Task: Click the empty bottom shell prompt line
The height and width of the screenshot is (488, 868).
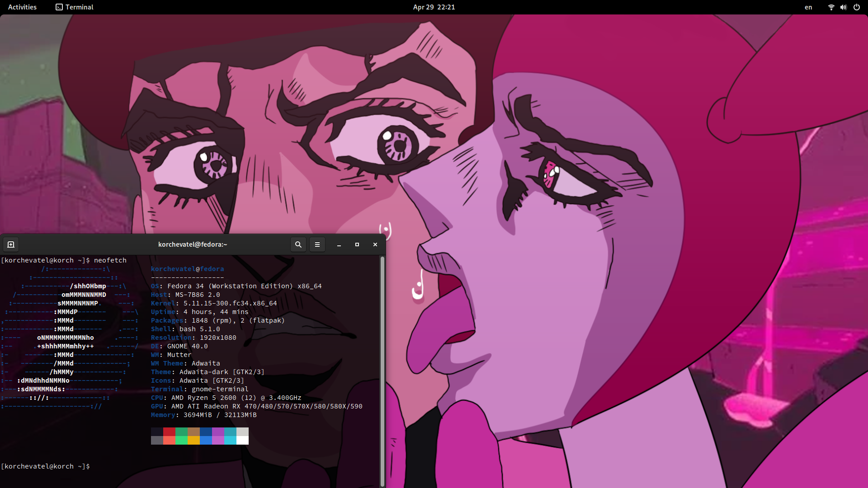Action: pos(45,466)
